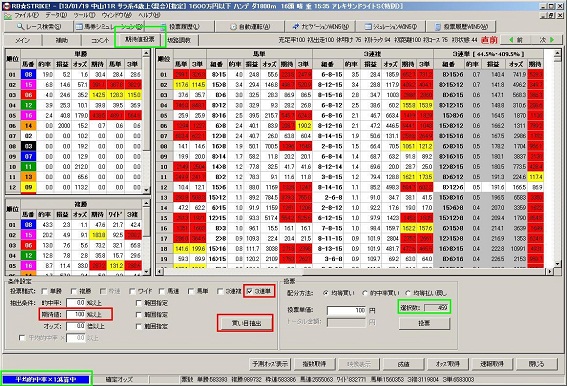
Task: Start 自動運転 from the toolbar
Action: [x=250, y=27]
